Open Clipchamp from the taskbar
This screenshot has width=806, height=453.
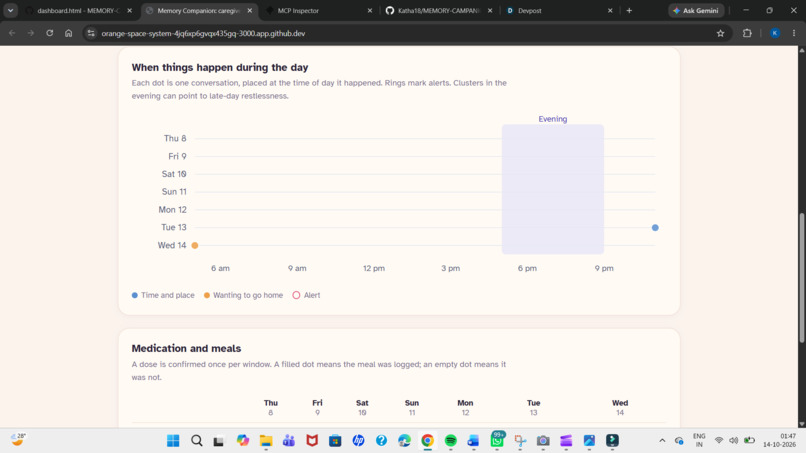[566, 441]
